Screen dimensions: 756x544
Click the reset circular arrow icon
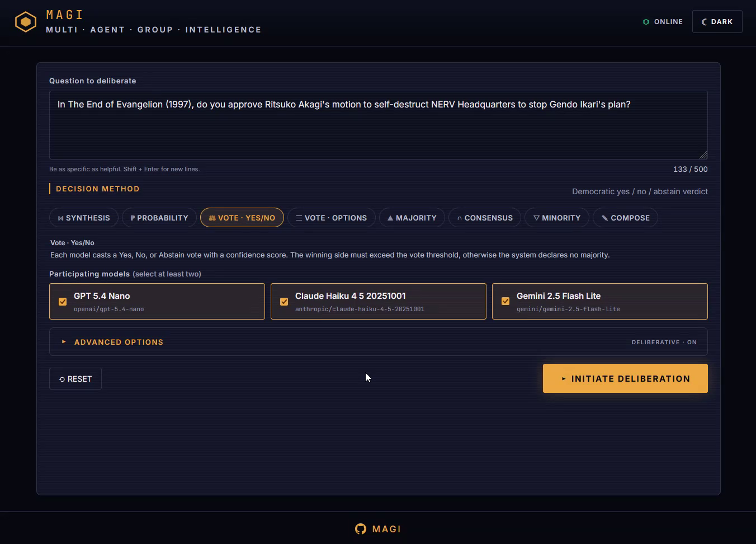coord(62,379)
